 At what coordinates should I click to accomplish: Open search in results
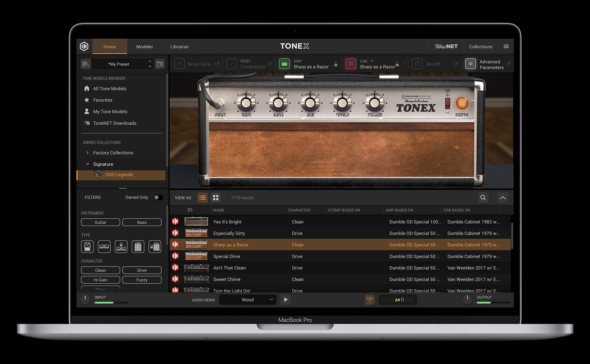(x=483, y=198)
